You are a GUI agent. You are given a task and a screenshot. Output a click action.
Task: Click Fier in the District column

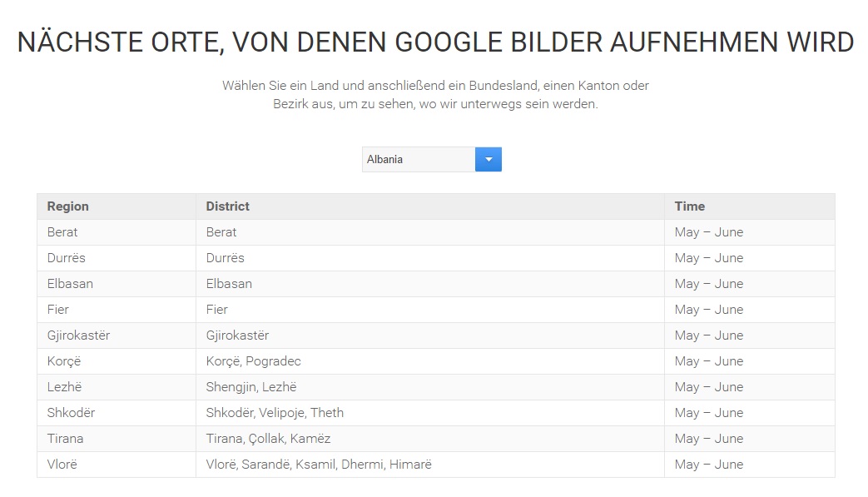click(217, 310)
